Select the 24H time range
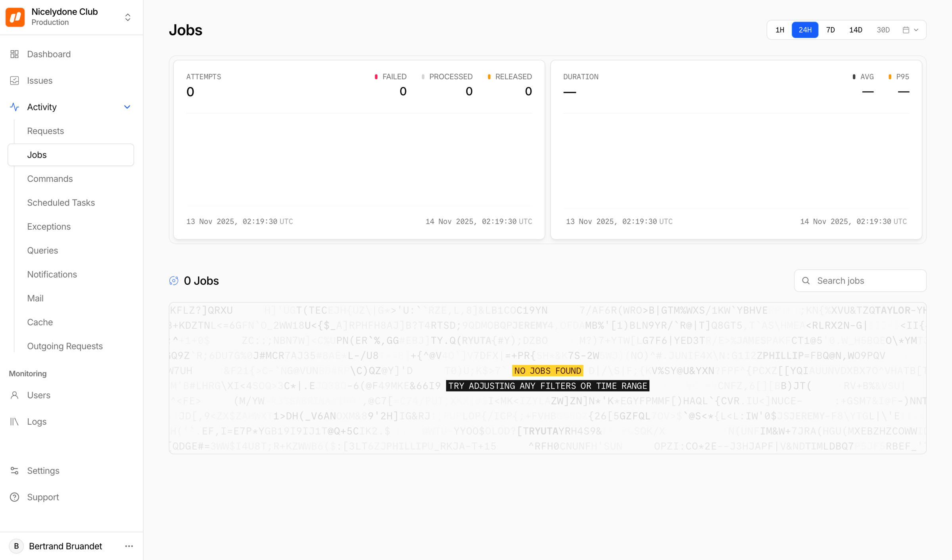 [x=805, y=30]
